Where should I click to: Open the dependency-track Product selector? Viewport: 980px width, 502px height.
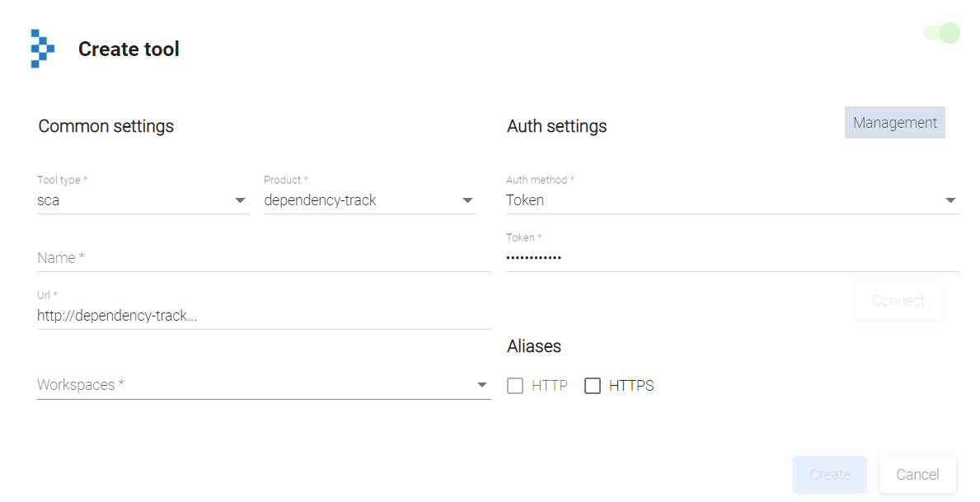[359, 200]
